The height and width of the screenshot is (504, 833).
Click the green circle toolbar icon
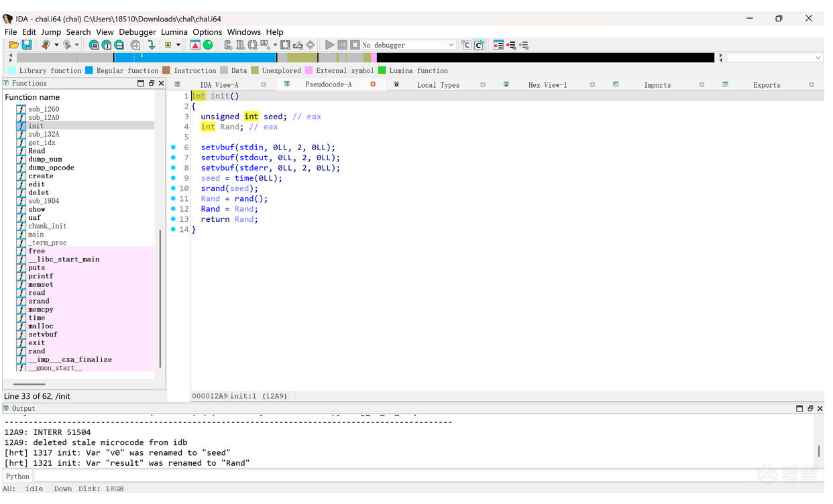coord(208,45)
